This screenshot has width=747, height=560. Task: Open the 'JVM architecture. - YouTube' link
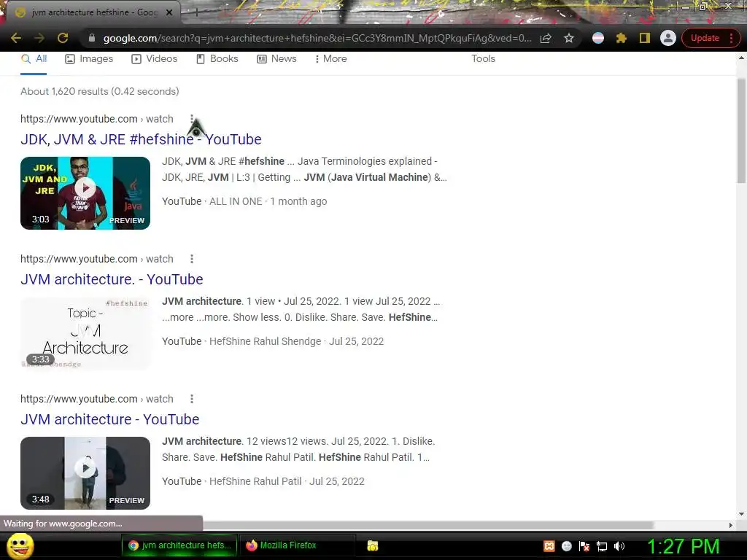112,279
